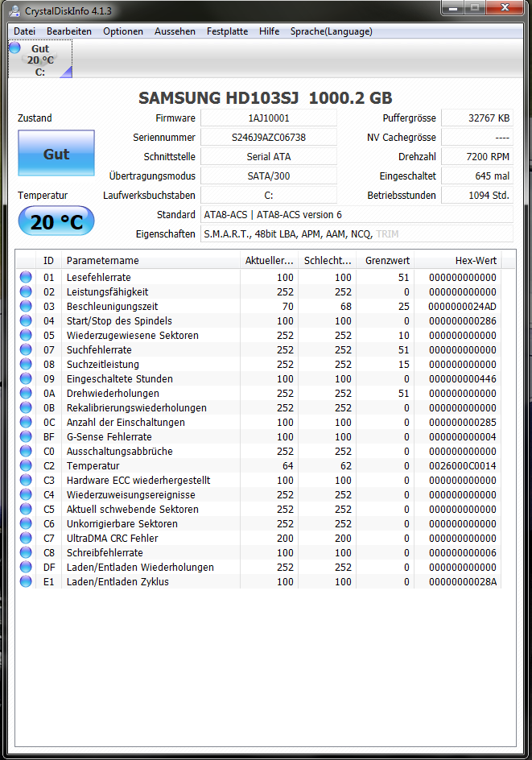This screenshot has height=760, width=532.
Task: Click the status orb for Ausschaltungsabbrüche
Action: click(26, 451)
